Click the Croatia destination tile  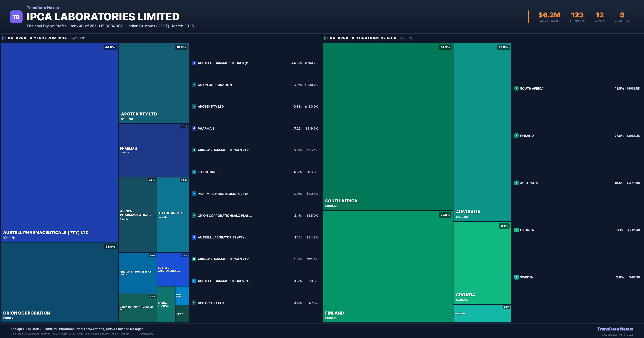tap(482, 263)
